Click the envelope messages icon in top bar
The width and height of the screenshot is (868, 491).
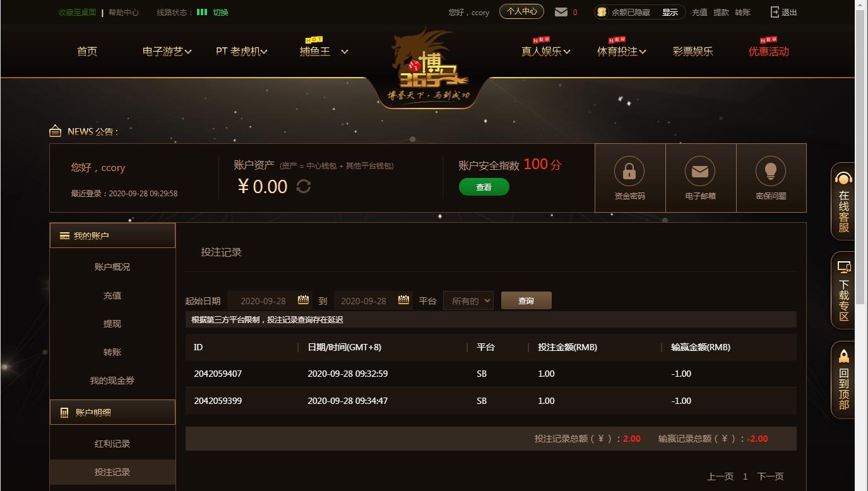click(x=561, y=12)
